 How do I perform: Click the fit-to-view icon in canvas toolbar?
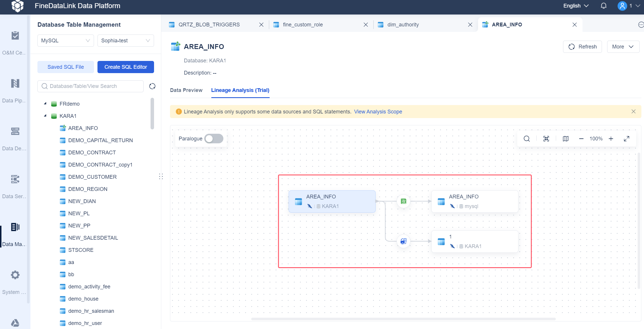coord(546,139)
